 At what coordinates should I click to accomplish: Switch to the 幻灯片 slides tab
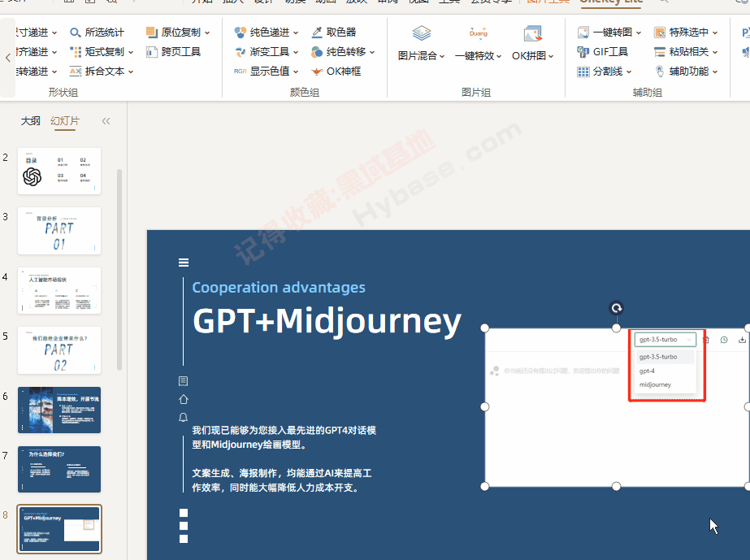point(65,121)
